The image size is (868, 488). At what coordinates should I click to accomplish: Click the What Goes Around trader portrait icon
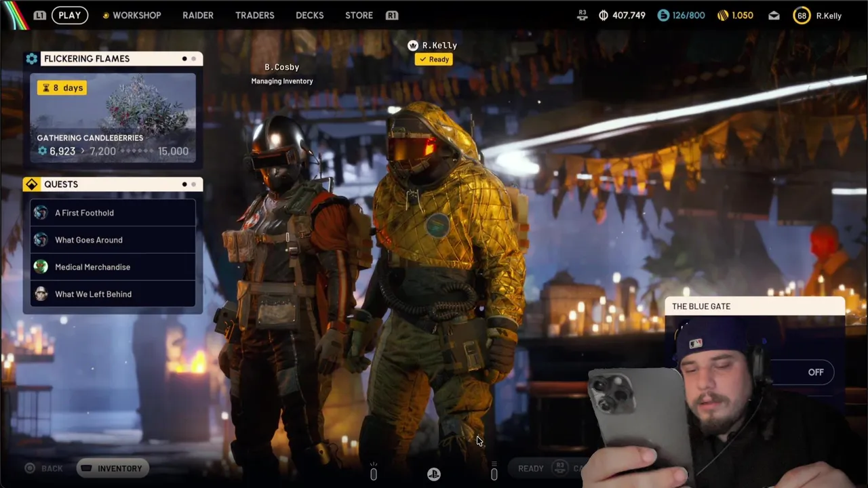pyautogui.click(x=41, y=240)
